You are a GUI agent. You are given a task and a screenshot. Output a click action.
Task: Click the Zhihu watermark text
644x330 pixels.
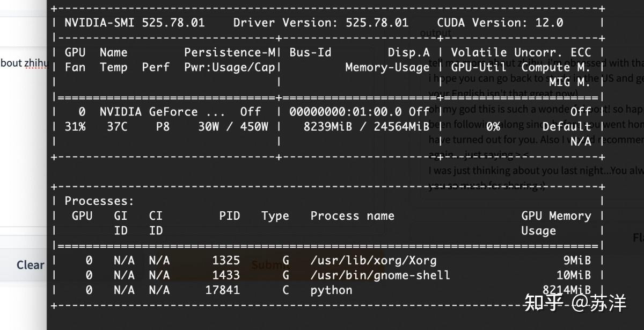574,303
